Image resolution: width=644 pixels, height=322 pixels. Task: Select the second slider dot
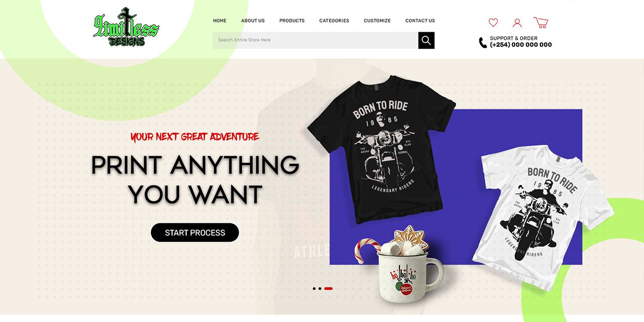click(319, 289)
